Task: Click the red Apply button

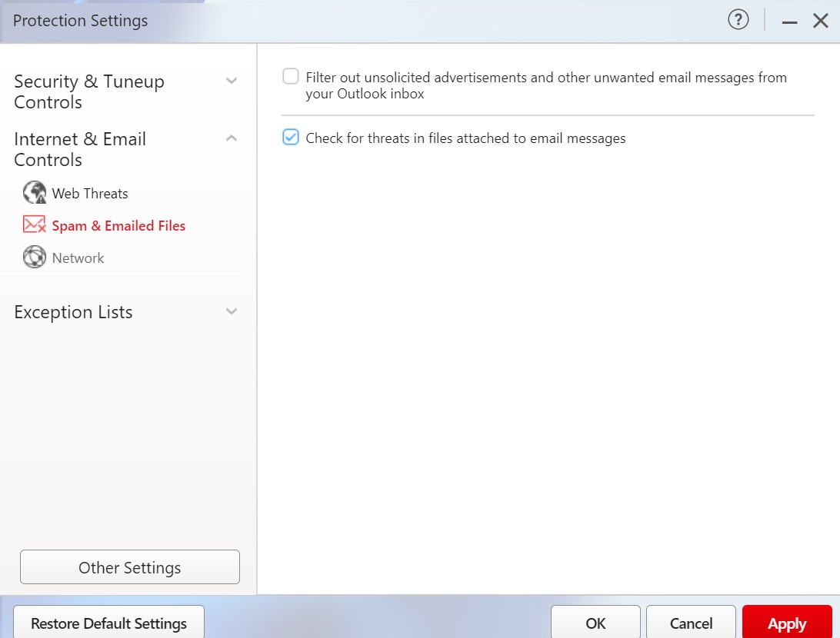Action: (786, 623)
